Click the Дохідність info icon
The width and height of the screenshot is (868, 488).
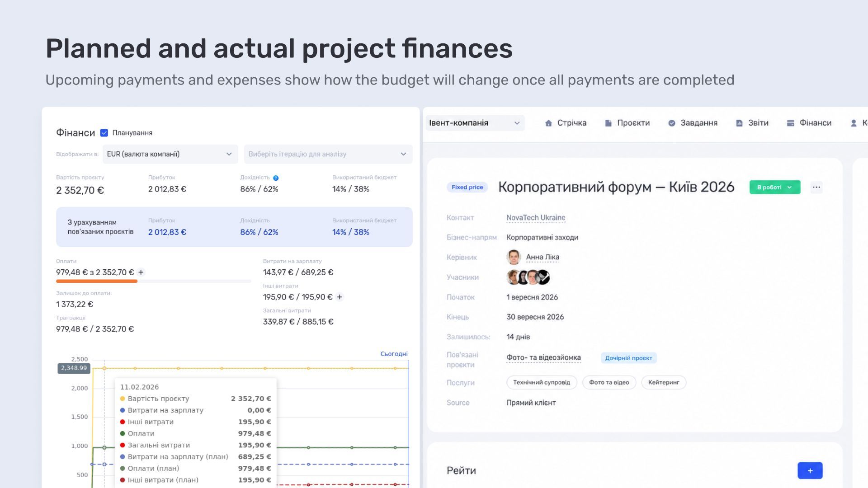point(276,178)
